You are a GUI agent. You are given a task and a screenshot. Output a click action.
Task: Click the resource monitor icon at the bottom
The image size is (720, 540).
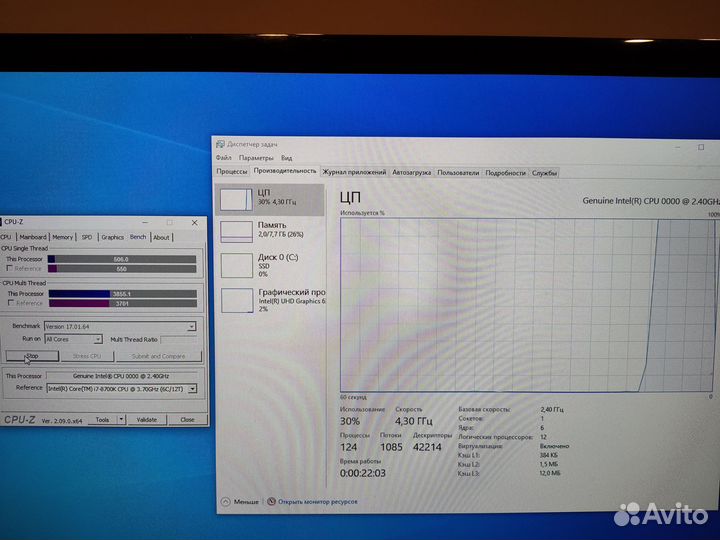pos(271,501)
